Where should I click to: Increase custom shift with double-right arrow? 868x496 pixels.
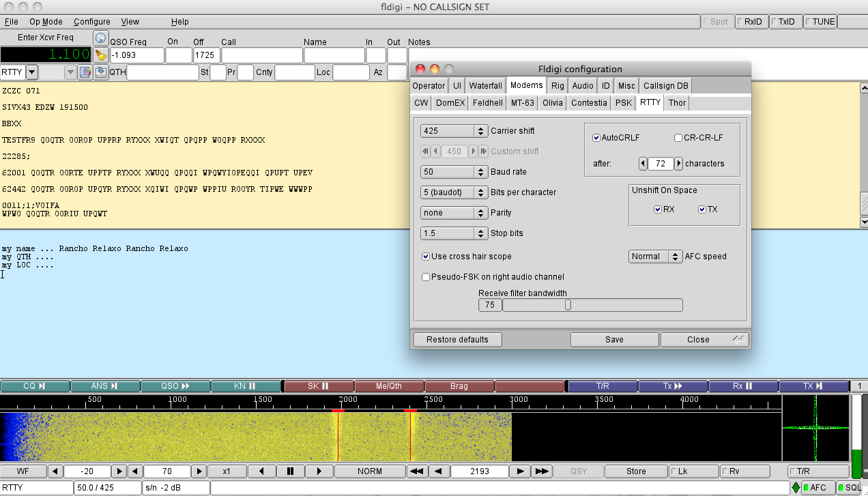point(484,151)
